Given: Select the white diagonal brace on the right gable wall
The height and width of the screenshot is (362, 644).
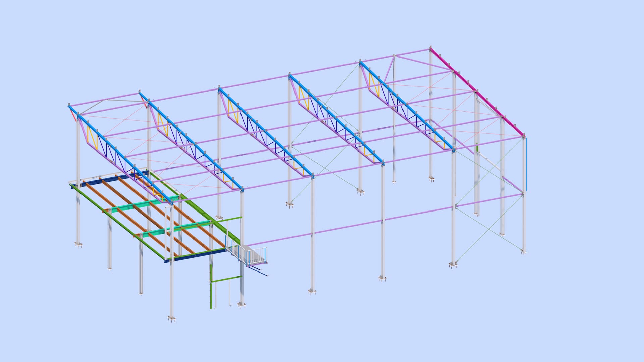Looking at the screenshot, I should tap(489, 162).
